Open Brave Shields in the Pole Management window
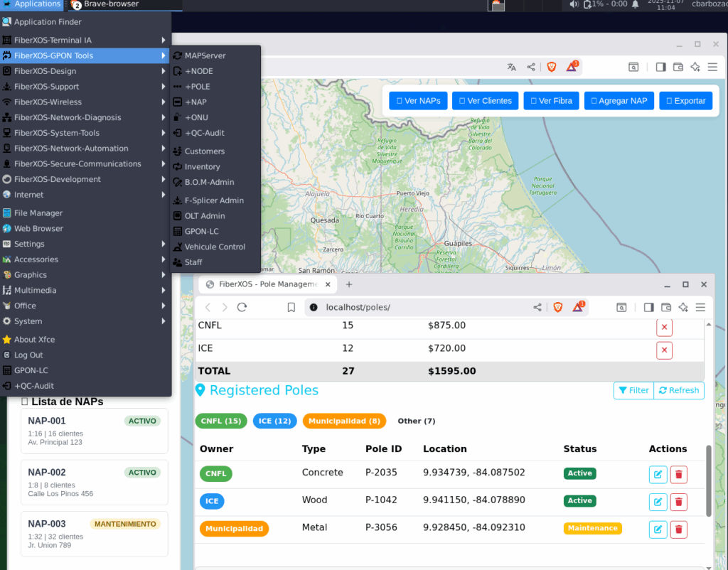728x570 pixels. 558,307
